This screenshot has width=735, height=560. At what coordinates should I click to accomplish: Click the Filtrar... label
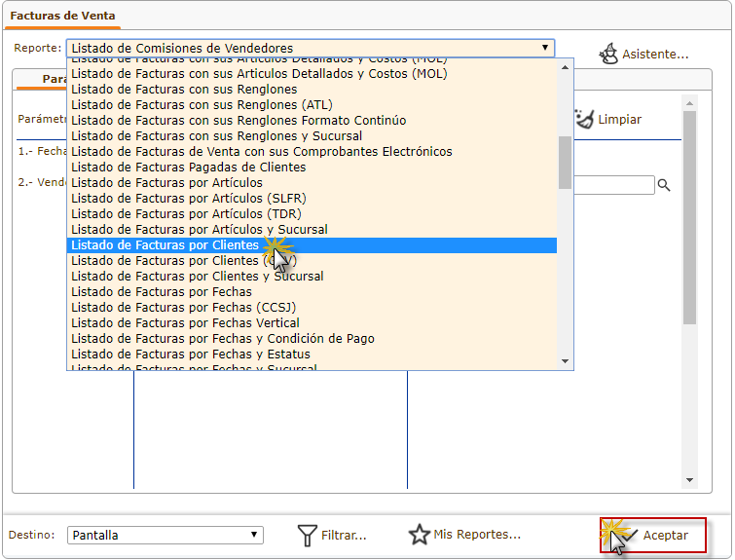[344, 536]
